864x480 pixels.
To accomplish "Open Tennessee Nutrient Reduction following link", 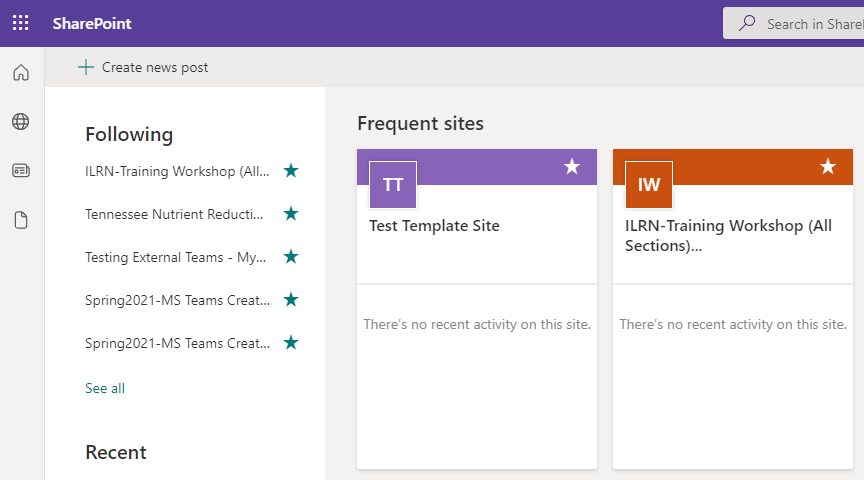I will coord(174,214).
